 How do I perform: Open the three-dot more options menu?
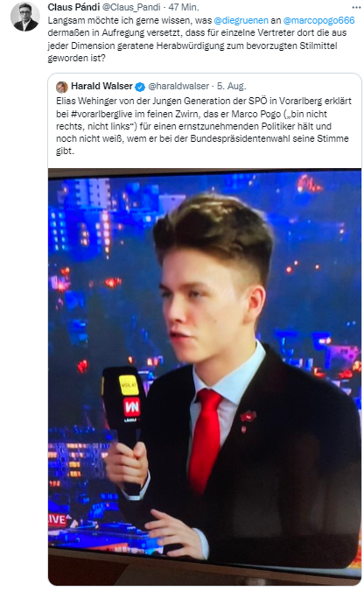356,7
